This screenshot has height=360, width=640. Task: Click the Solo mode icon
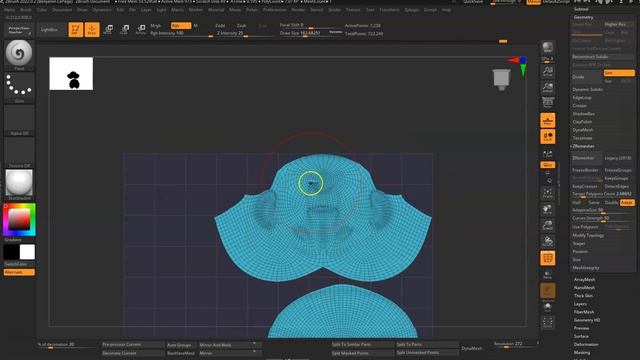click(547, 307)
